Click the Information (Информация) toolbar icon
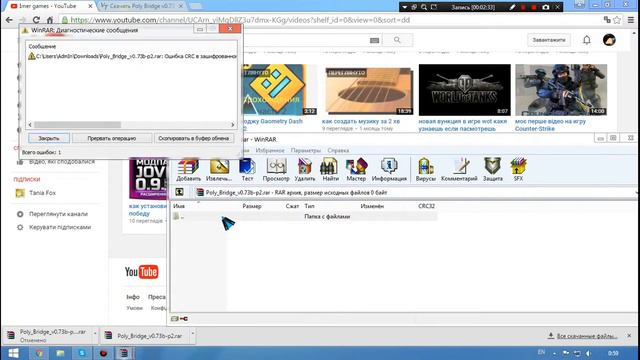Screen dimensions: 640x360 pos(389,169)
